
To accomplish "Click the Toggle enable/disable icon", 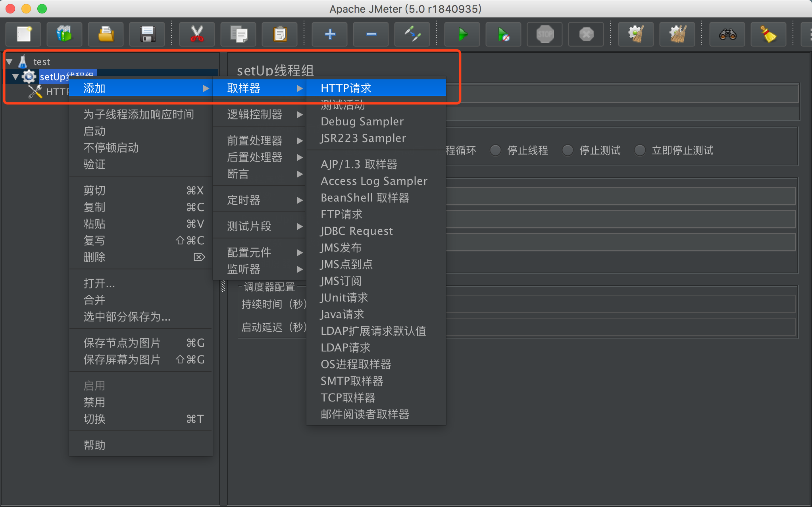I will [412, 34].
